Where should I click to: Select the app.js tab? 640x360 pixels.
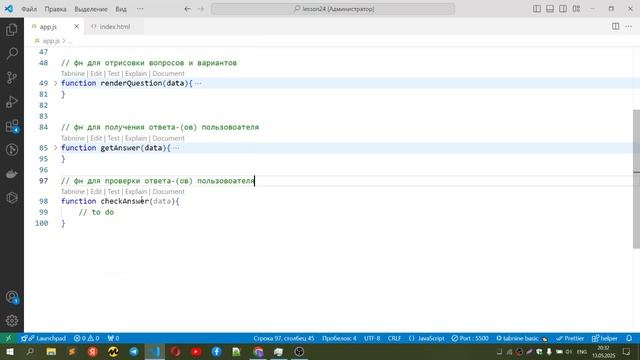[x=48, y=27]
